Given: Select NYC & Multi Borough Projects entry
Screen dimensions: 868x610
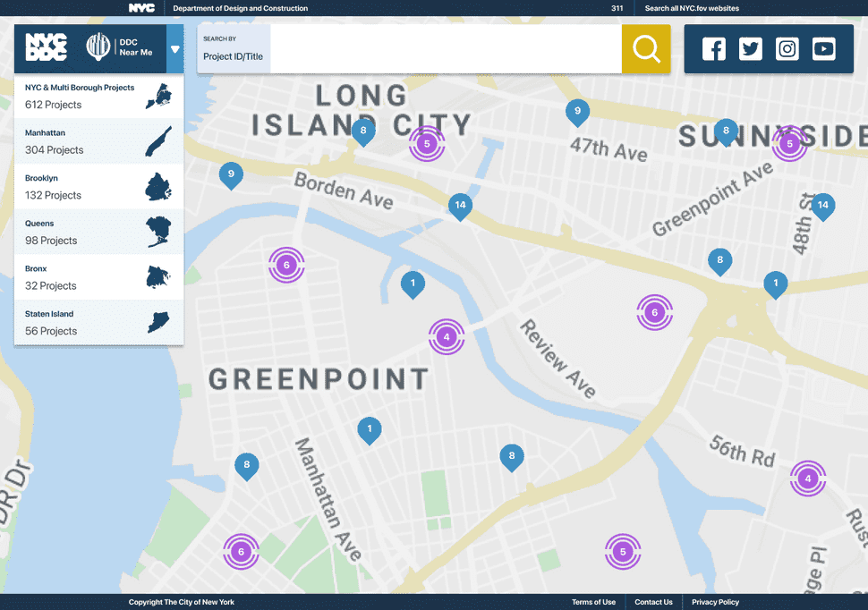Looking at the screenshot, I should coord(98,97).
